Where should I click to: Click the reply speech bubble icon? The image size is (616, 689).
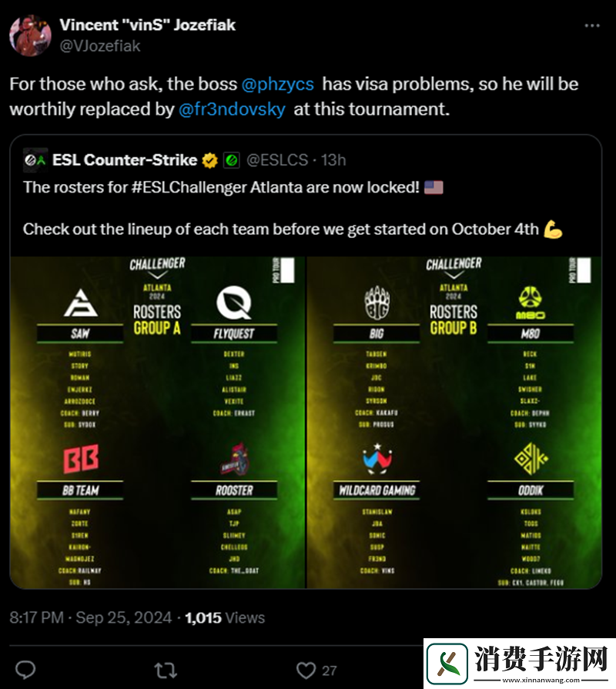coord(25,669)
